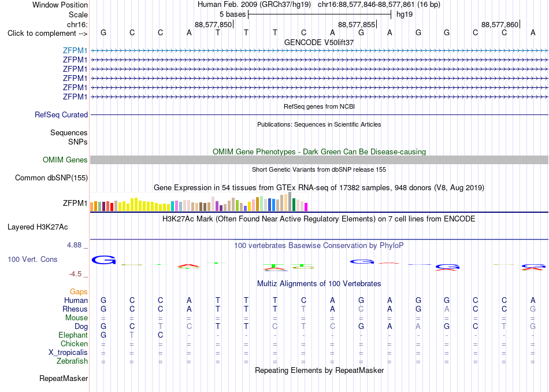The width and height of the screenshot is (549, 392).
Task: Click the Window Position label
Action: [x=60, y=5]
